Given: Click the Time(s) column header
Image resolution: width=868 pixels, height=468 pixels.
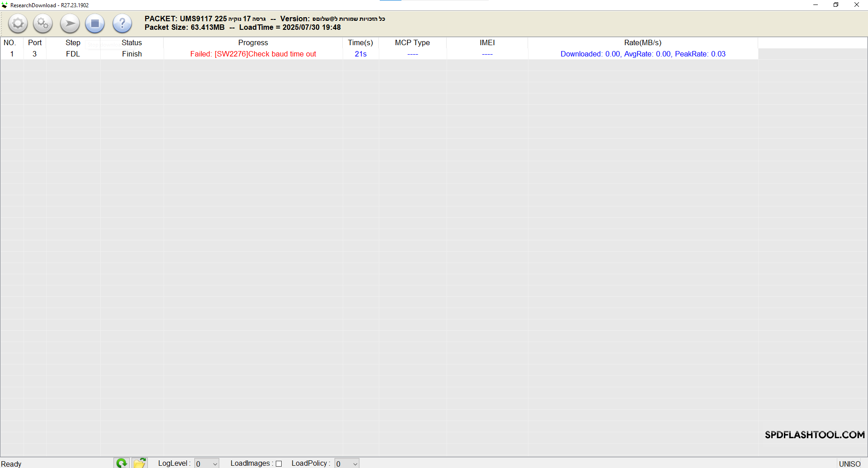Looking at the screenshot, I should coord(360,42).
